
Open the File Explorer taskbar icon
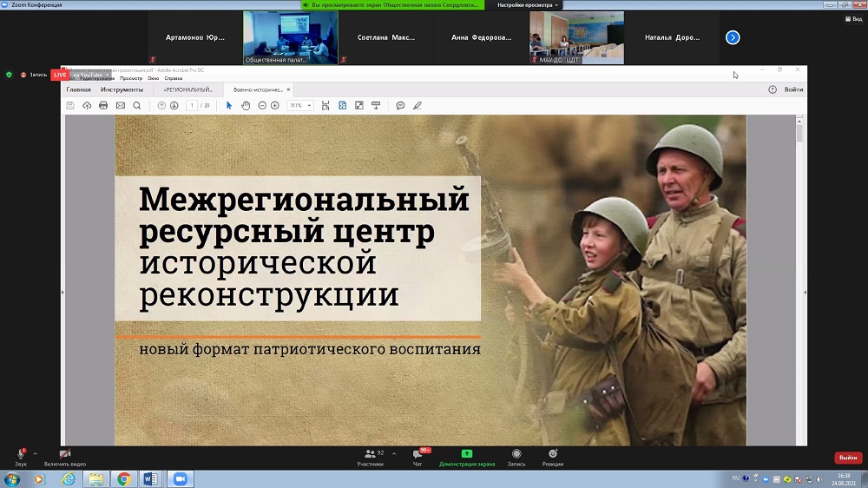point(96,478)
